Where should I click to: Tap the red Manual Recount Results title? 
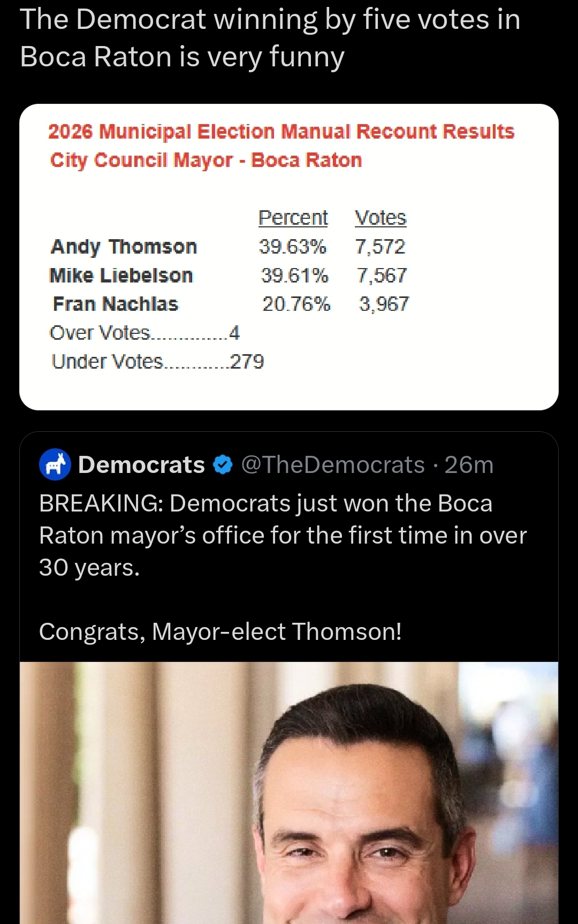tap(281, 132)
